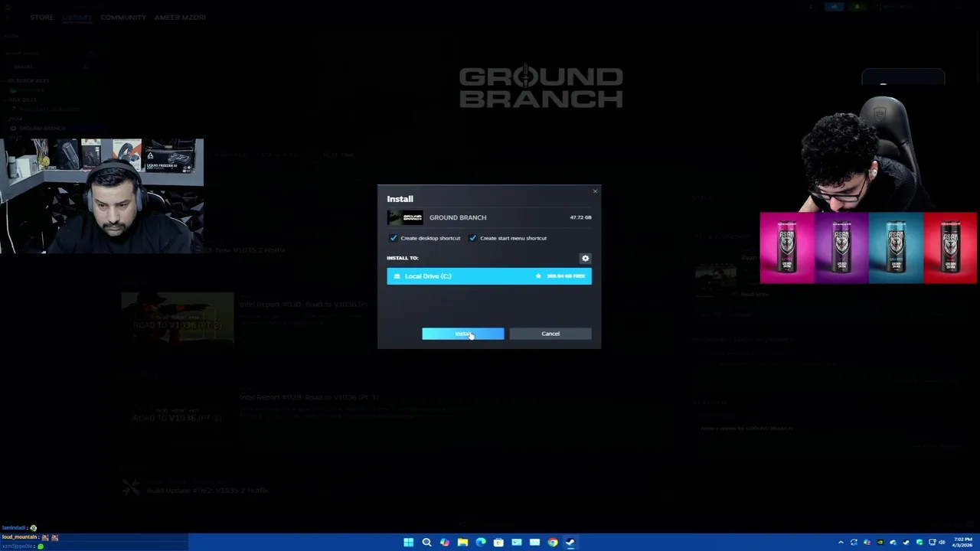Collapse the JULY 2023 library group
Screen dimensions: 980x551
(x=21, y=99)
